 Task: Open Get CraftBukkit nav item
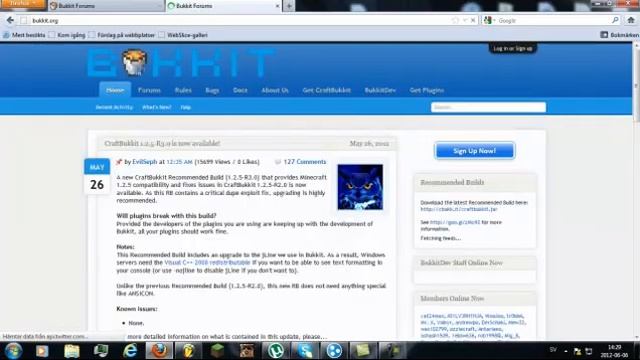(327, 90)
